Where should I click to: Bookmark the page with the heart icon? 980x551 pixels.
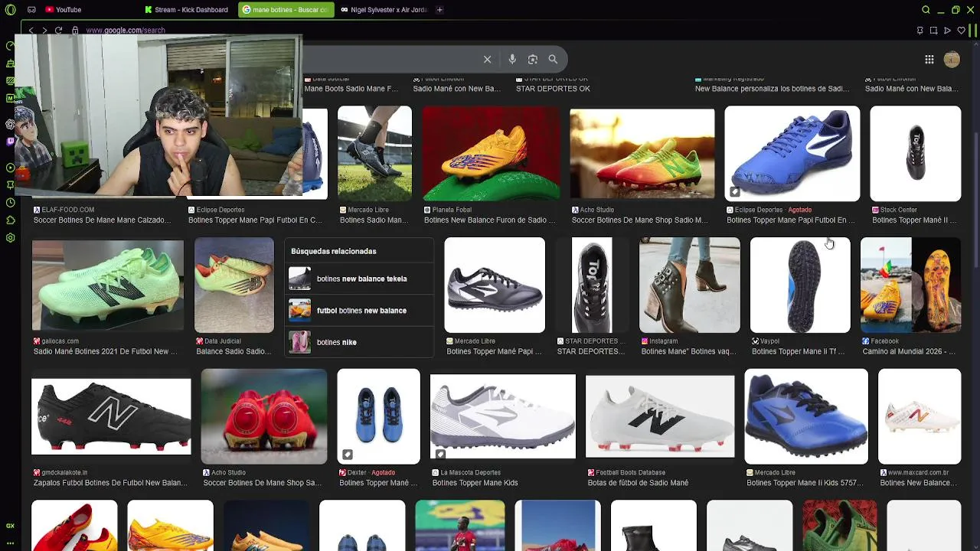[x=961, y=31]
